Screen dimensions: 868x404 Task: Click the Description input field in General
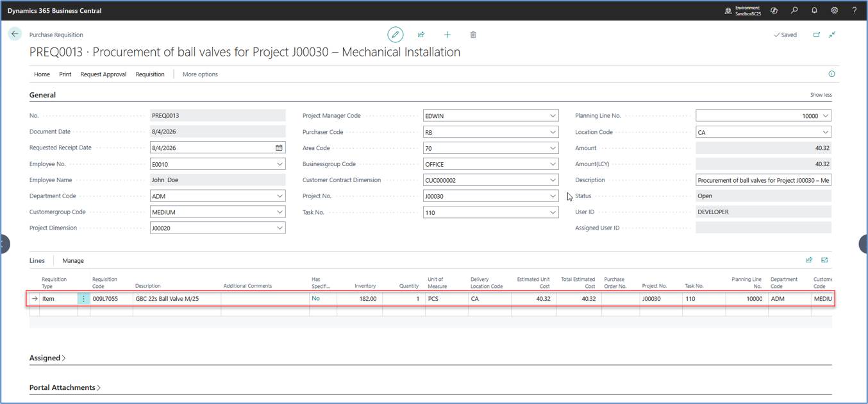point(764,180)
